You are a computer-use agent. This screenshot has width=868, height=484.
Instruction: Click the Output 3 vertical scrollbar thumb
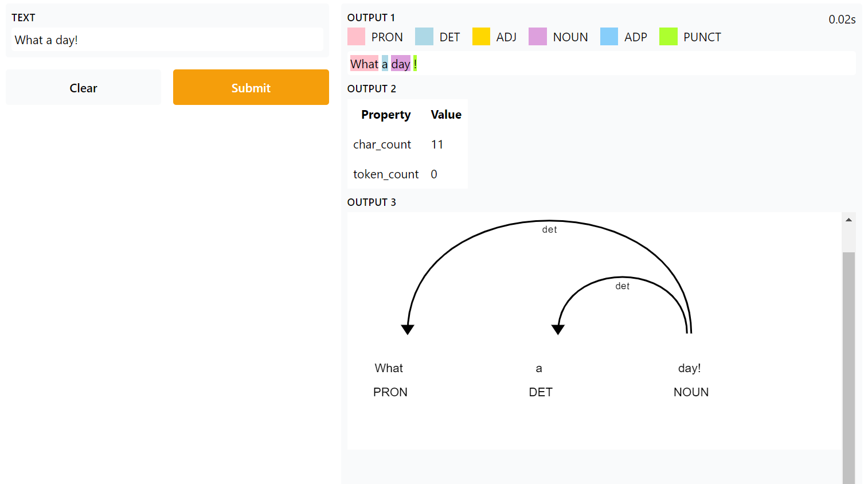[x=849, y=367]
